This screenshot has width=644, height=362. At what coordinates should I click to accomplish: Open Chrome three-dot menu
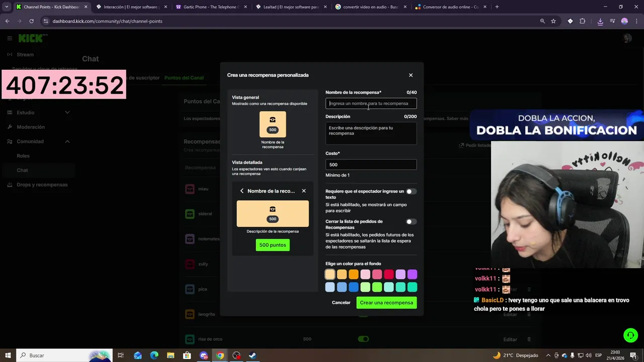[x=636, y=21]
